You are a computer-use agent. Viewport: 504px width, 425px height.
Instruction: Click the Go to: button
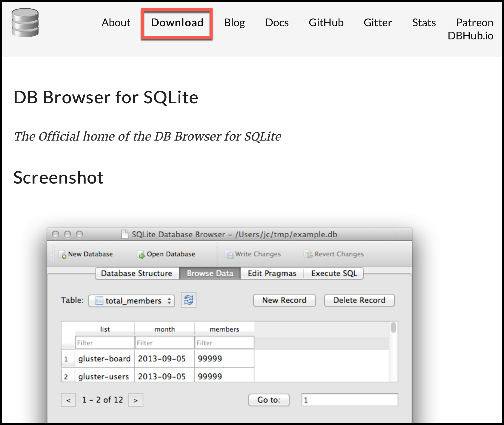tap(269, 400)
